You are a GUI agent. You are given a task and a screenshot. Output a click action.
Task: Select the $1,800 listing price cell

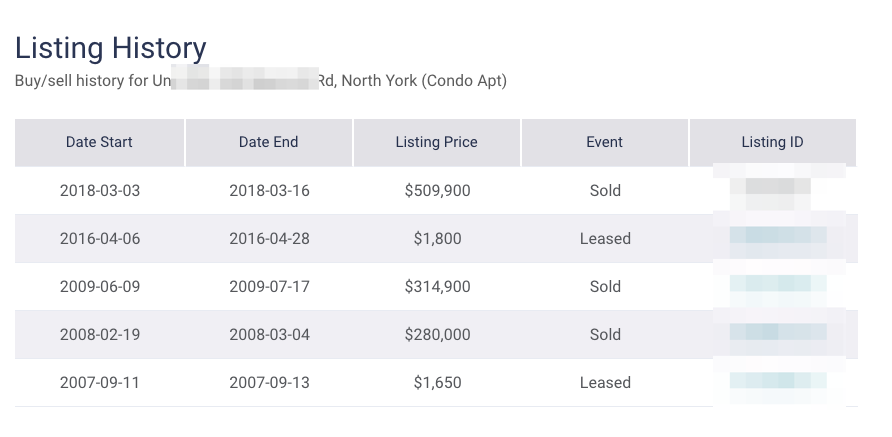(x=437, y=238)
